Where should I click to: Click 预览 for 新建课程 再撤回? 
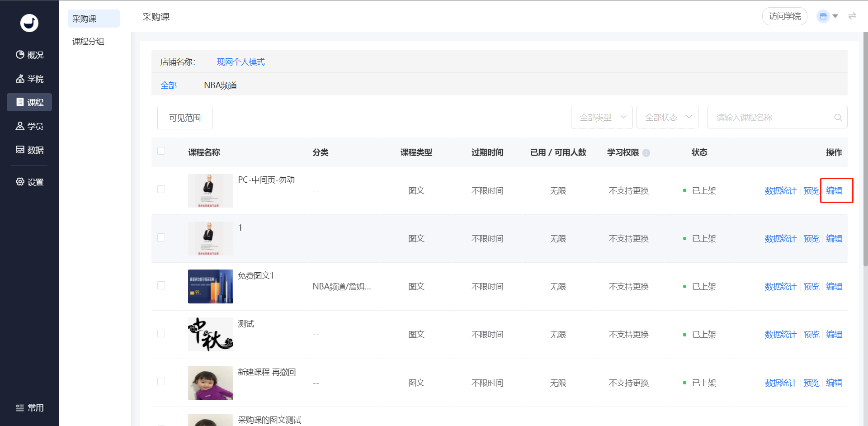click(x=811, y=383)
